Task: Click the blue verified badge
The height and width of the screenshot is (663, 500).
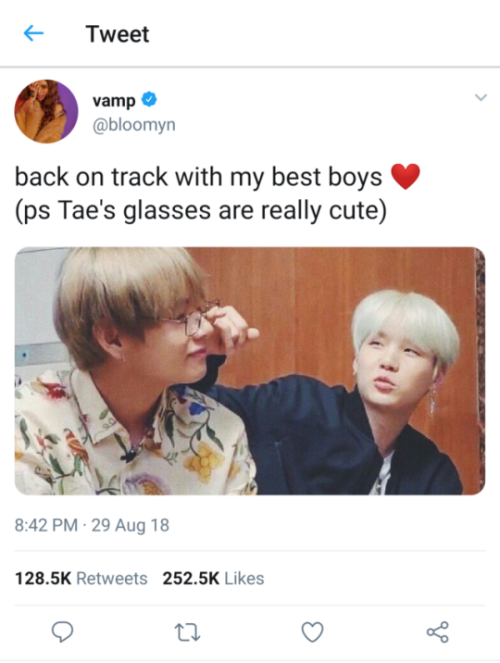Action: click(x=149, y=99)
